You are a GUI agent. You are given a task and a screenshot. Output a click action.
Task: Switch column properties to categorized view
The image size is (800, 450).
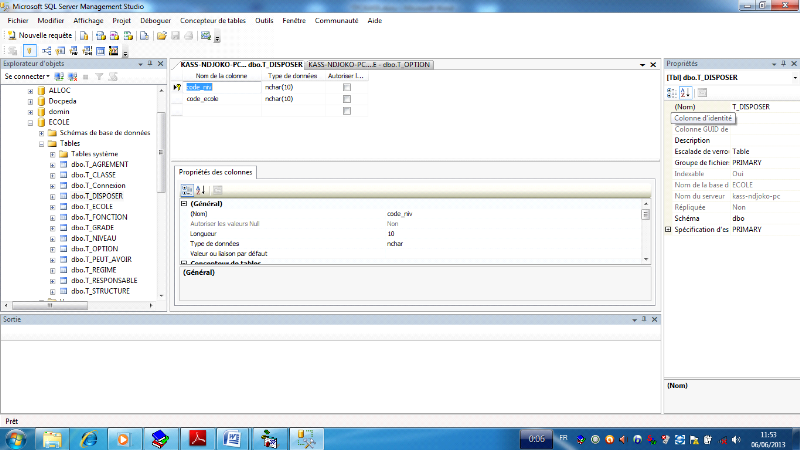(187, 190)
